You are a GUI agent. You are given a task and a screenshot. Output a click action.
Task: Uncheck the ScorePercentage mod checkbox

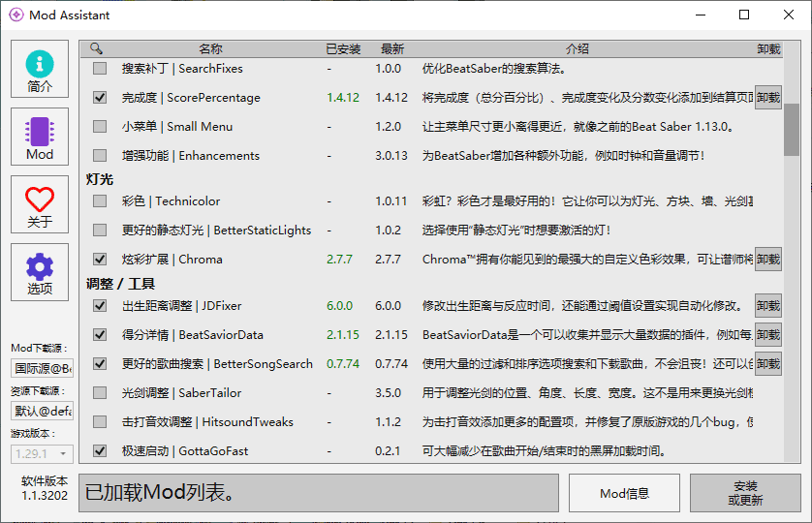pos(100,98)
